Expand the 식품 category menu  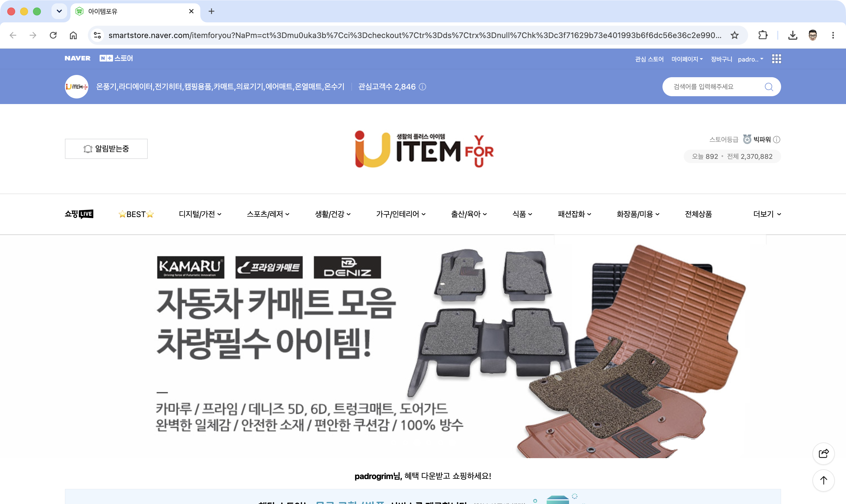(522, 214)
